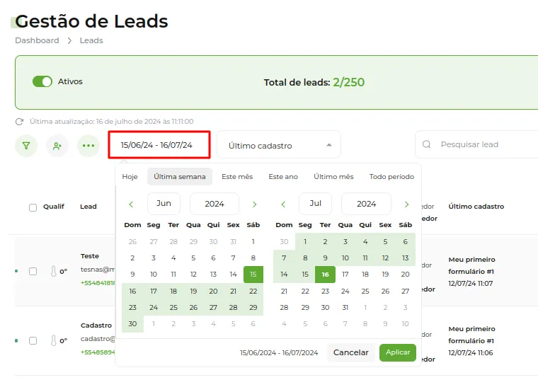Select July 20 in the calendar
The width and height of the screenshot is (538, 392).
pos(405,275)
